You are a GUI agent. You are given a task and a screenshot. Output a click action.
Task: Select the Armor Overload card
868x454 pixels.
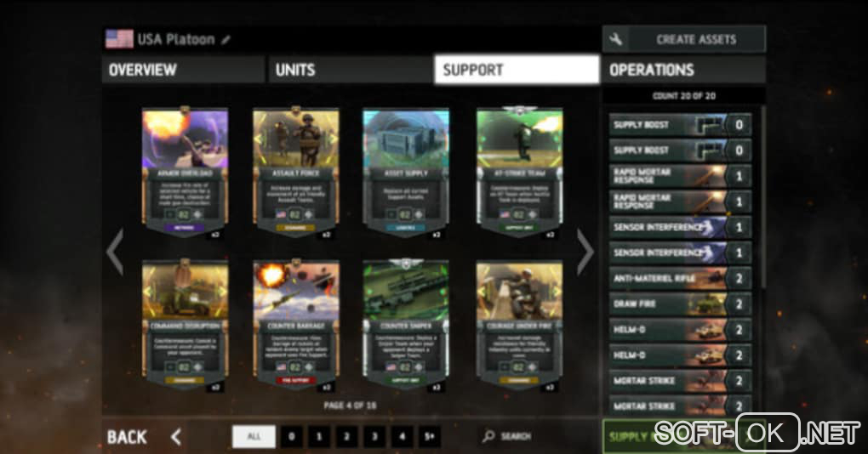point(185,173)
